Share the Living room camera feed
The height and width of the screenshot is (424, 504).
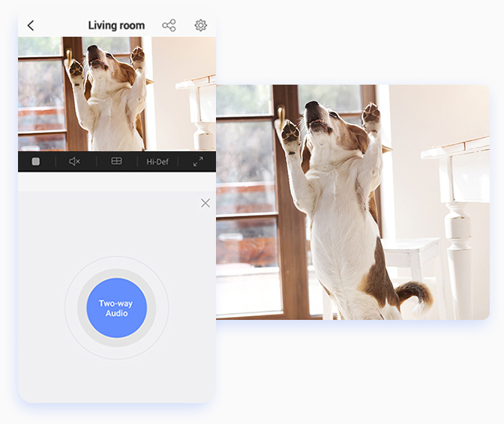point(169,25)
